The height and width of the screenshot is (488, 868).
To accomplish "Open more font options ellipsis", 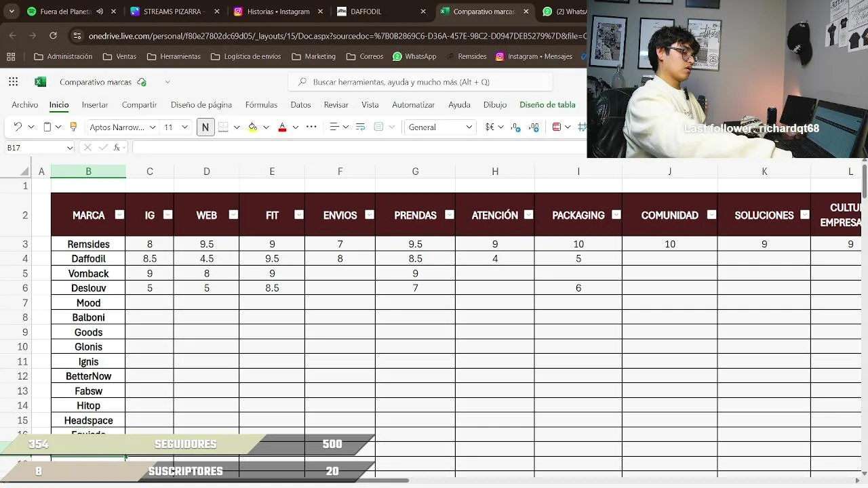I will point(311,127).
